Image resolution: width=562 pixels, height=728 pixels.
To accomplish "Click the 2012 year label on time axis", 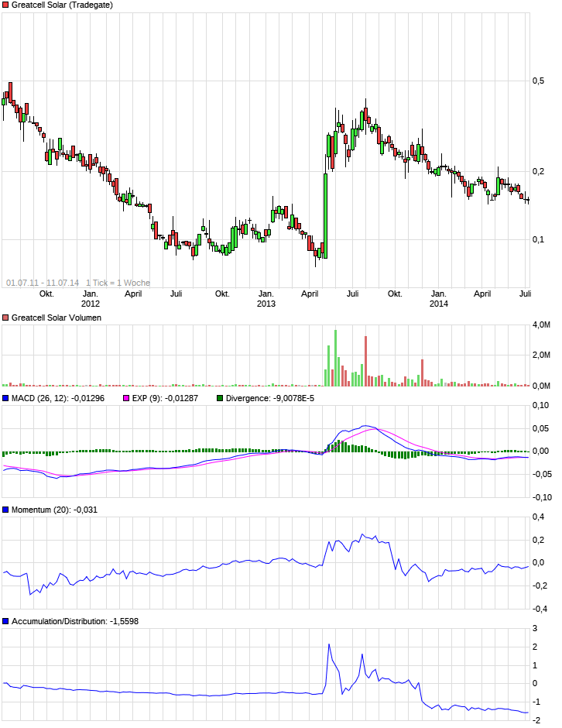I will 91,304.
